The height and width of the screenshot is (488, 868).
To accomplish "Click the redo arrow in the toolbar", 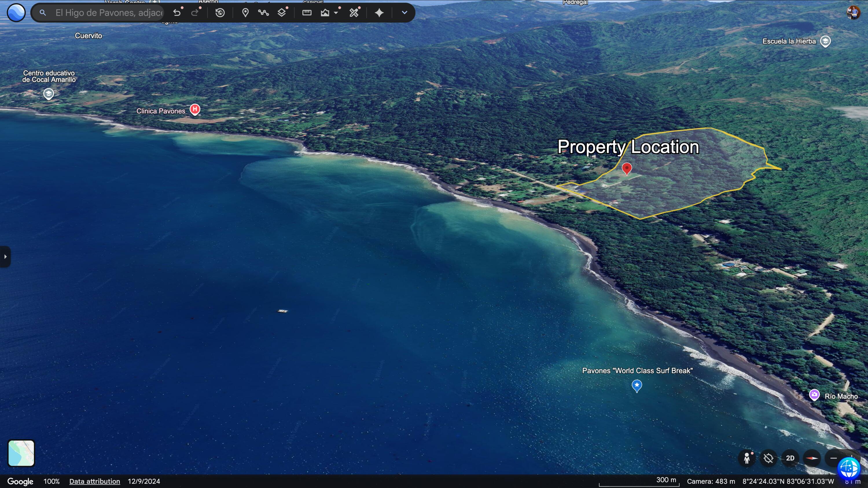I will click(x=195, y=13).
